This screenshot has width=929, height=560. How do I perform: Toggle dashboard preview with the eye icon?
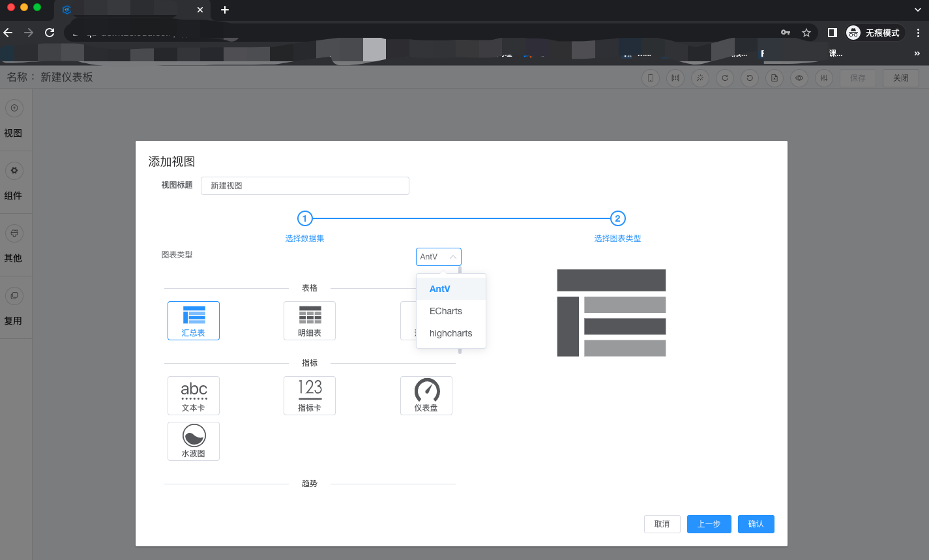click(x=799, y=78)
